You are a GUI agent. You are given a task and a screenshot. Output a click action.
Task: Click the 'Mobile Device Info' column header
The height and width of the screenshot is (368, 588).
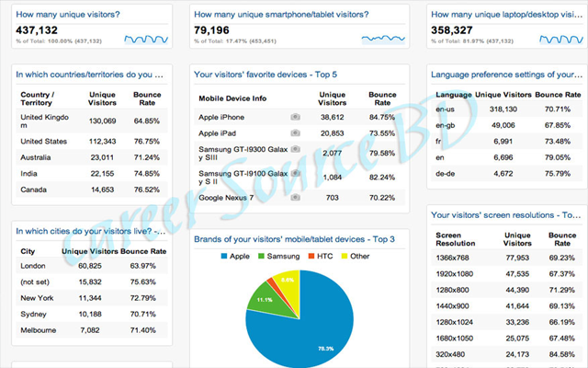point(232,98)
